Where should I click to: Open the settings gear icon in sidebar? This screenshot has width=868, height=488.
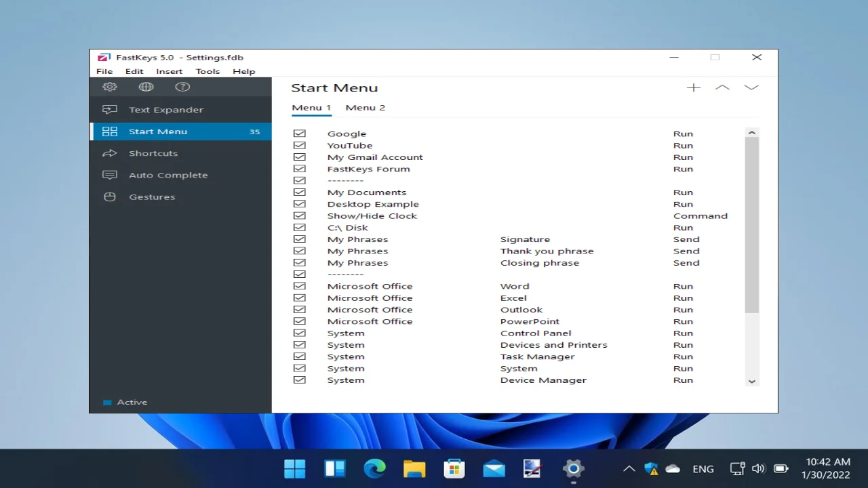[110, 87]
